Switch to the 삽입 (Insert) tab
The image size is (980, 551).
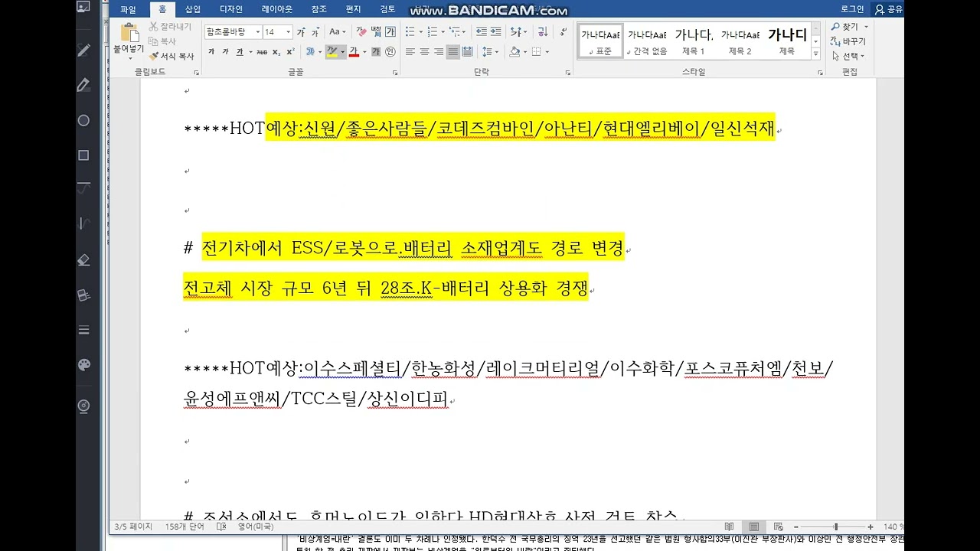click(x=193, y=9)
